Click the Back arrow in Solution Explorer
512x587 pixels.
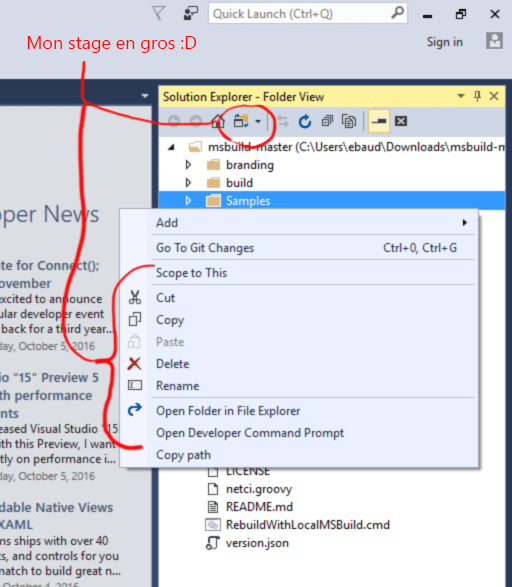point(174,121)
